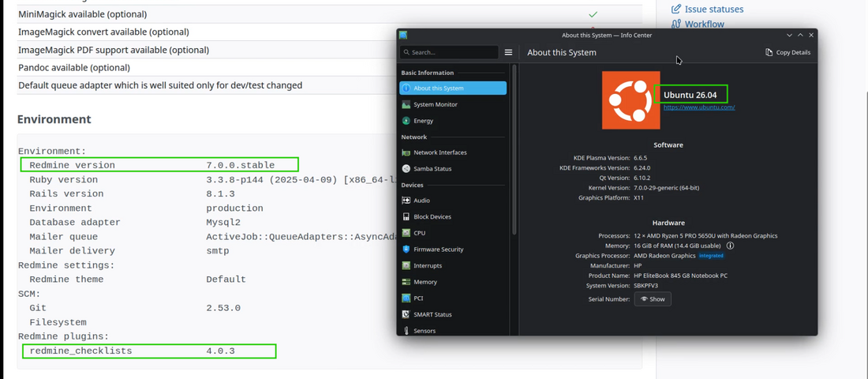Image resolution: width=868 pixels, height=379 pixels.
Task: Click the SMART Status sidebar icon
Action: pos(406,315)
